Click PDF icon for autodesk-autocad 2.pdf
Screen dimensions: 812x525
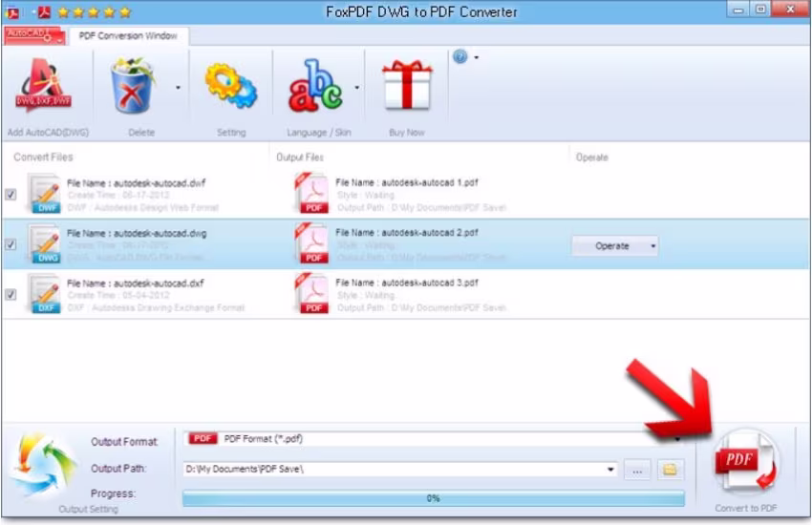[311, 243]
